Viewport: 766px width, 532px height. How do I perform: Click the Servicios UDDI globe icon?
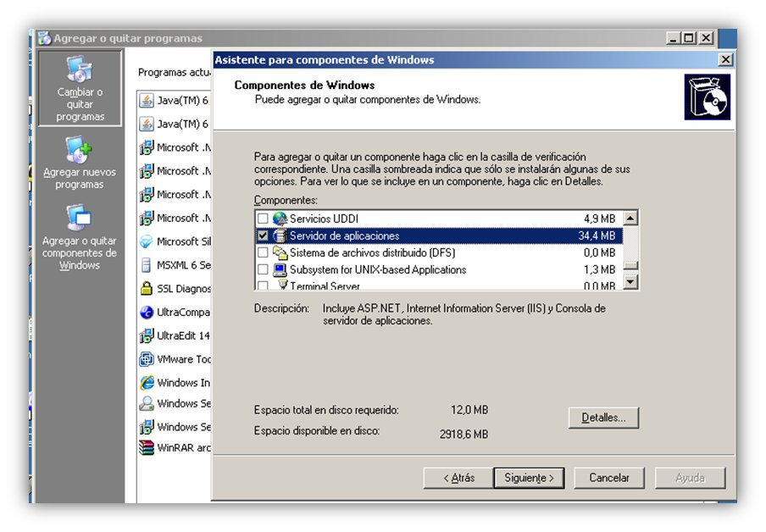point(280,219)
